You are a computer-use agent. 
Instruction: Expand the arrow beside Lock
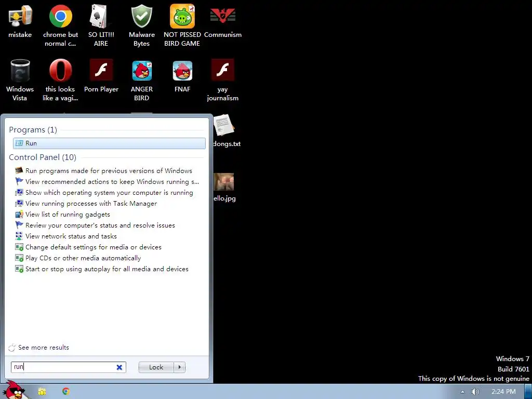(x=179, y=367)
